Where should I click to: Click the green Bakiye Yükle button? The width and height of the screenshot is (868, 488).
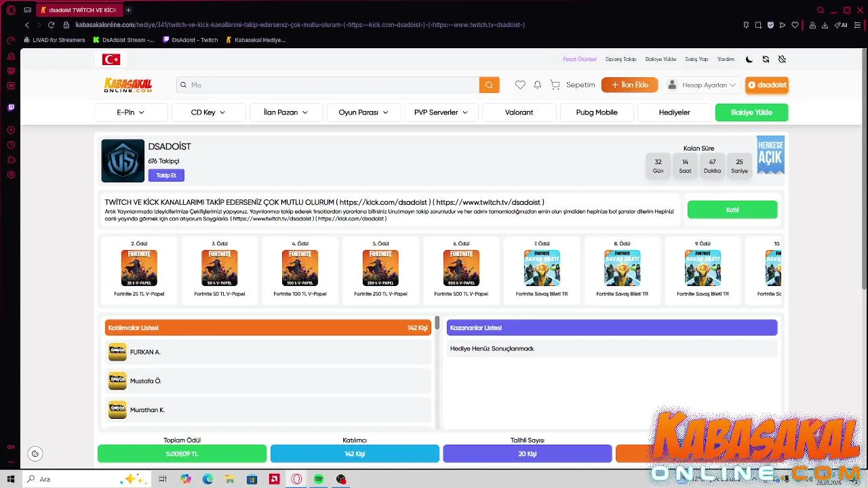[751, 113]
